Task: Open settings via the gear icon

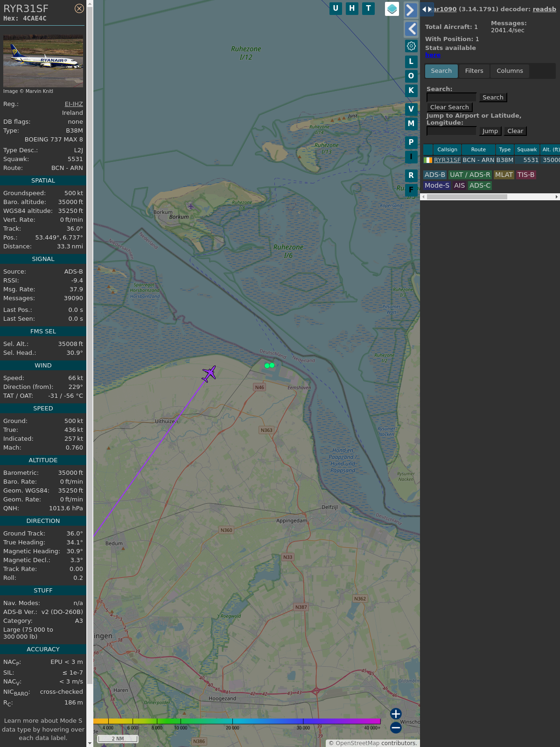Action: point(411,46)
